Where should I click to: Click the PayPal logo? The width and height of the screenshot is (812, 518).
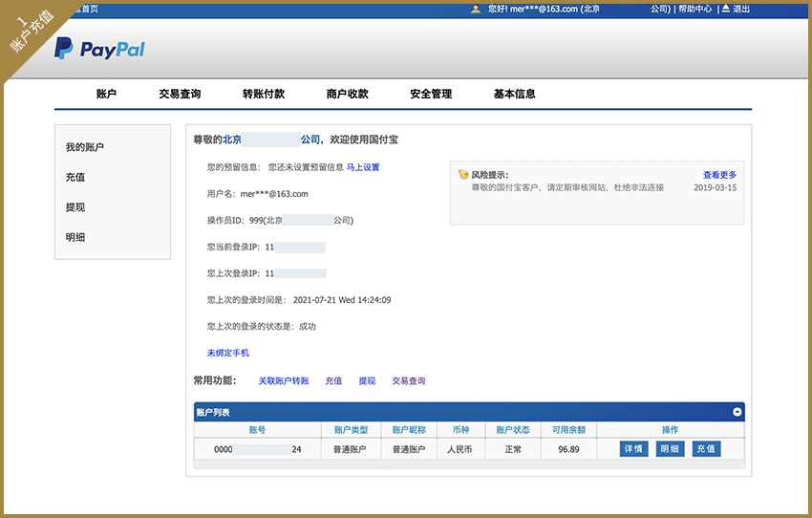tap(99, 48)
